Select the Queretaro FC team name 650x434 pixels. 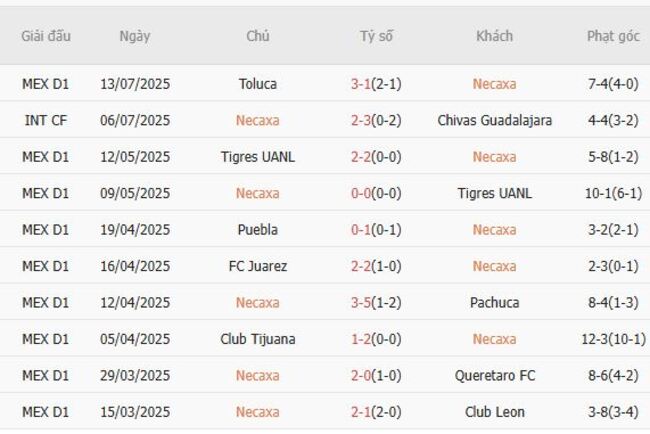[x=494, y=375]
